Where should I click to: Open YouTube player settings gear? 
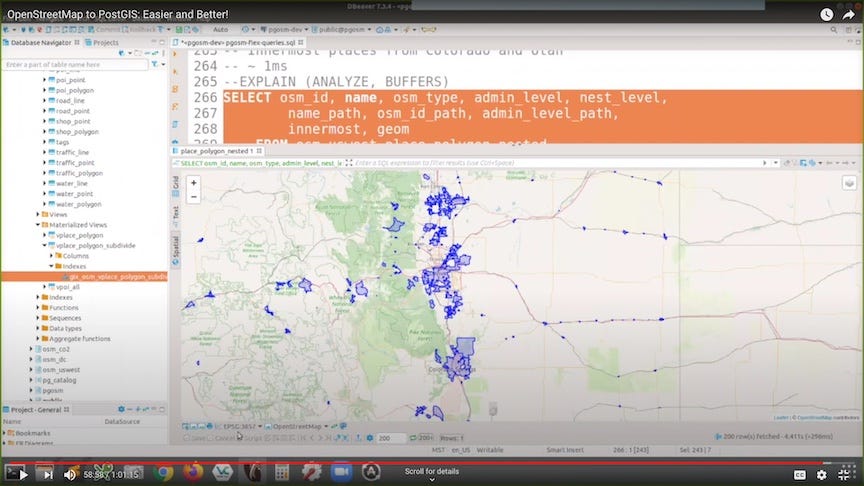coord(822,474)
